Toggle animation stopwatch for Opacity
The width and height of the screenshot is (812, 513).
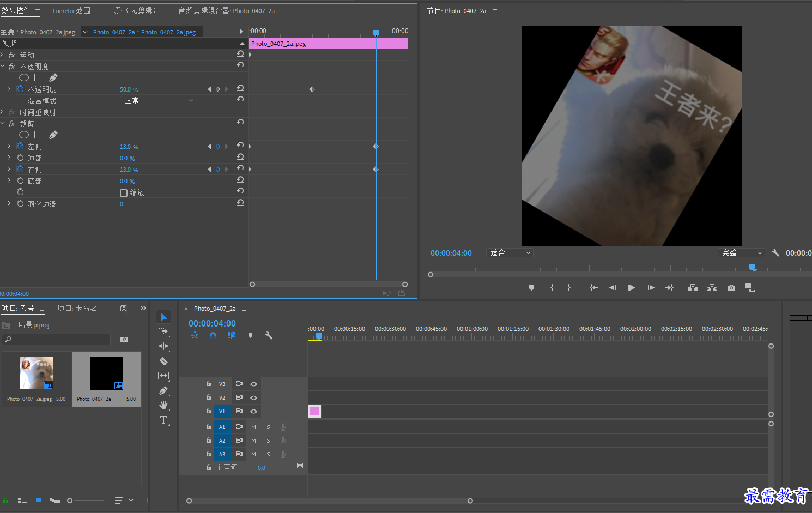[21, 89]
